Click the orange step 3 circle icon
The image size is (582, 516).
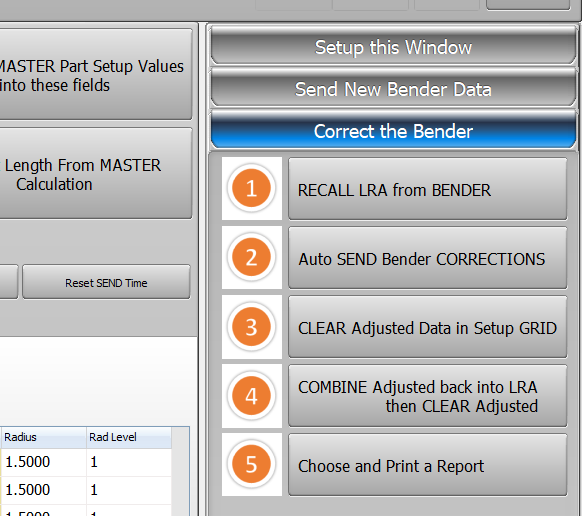[251, 327]
